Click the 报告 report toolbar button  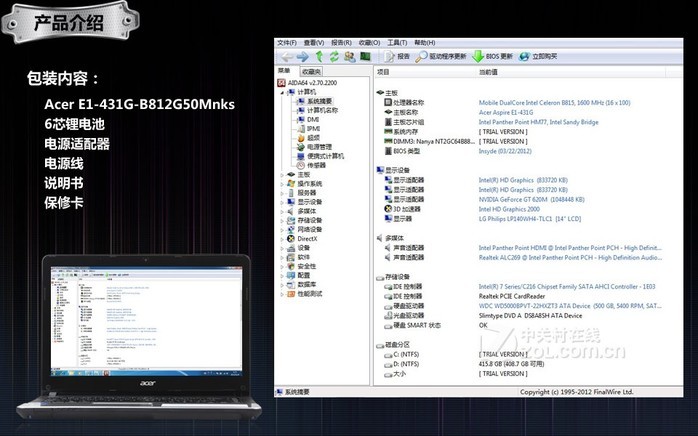pyautogui.click(x=397, y=57)
